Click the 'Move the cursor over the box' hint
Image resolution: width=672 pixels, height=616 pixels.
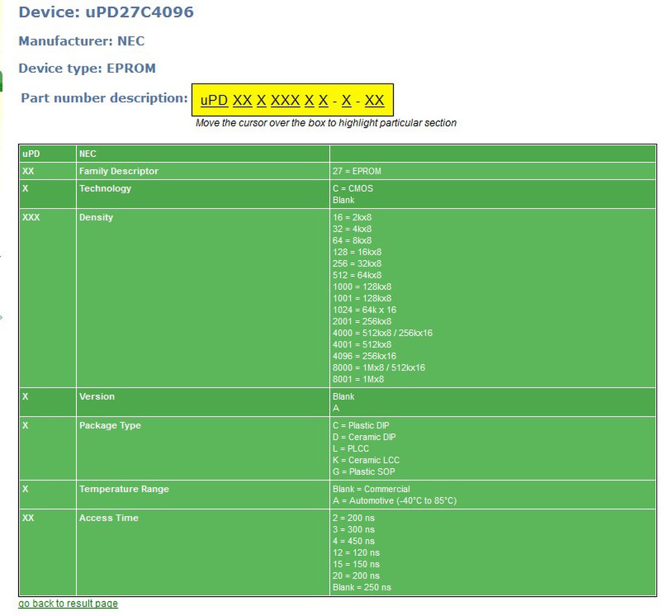click(326, 123)
